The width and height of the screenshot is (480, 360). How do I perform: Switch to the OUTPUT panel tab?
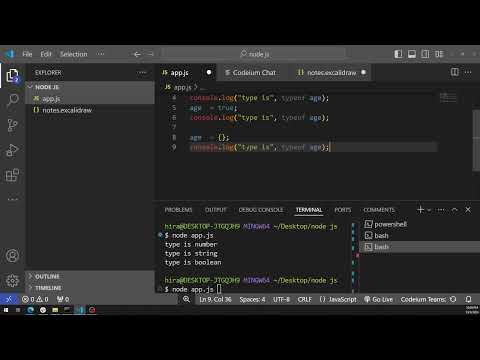pyautogui.click(x=216, y=210)
